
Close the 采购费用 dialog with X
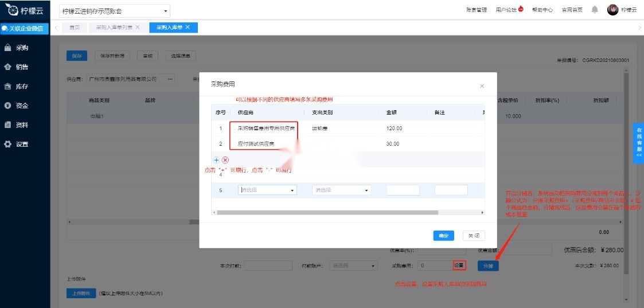pyautogui.click(x=482, y=86)
